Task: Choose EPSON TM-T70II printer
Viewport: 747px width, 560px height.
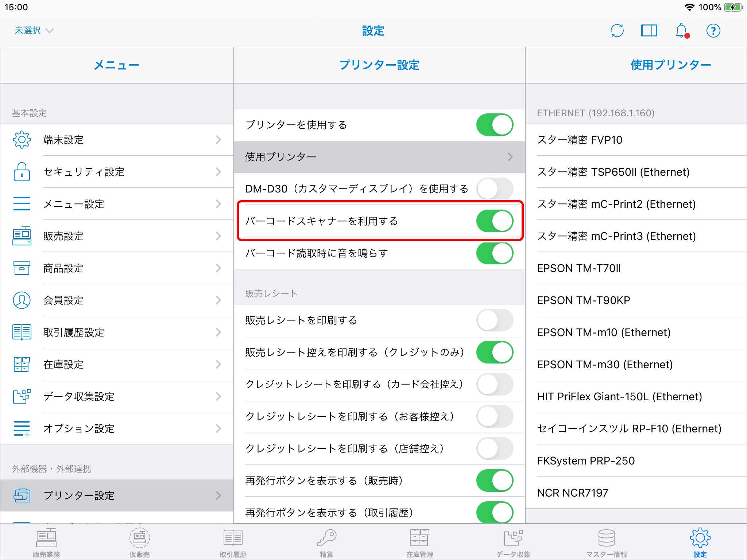Action: pyautogui.click(x=636, y=268)
